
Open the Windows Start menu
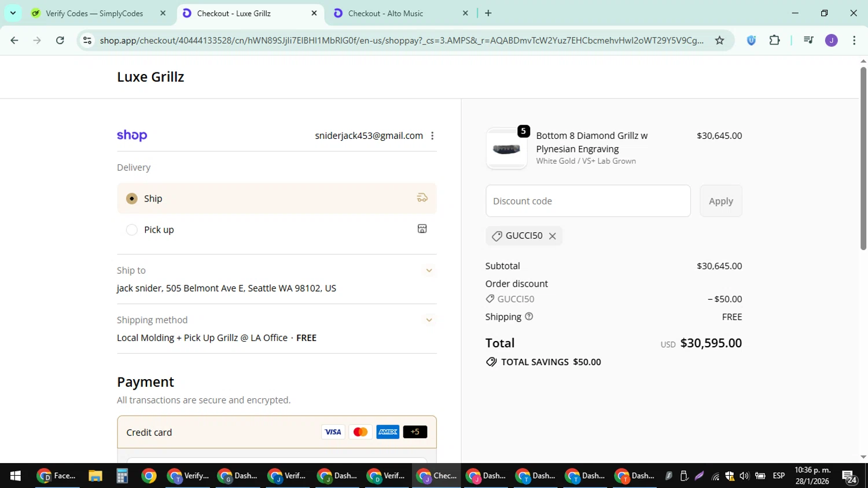16,476
